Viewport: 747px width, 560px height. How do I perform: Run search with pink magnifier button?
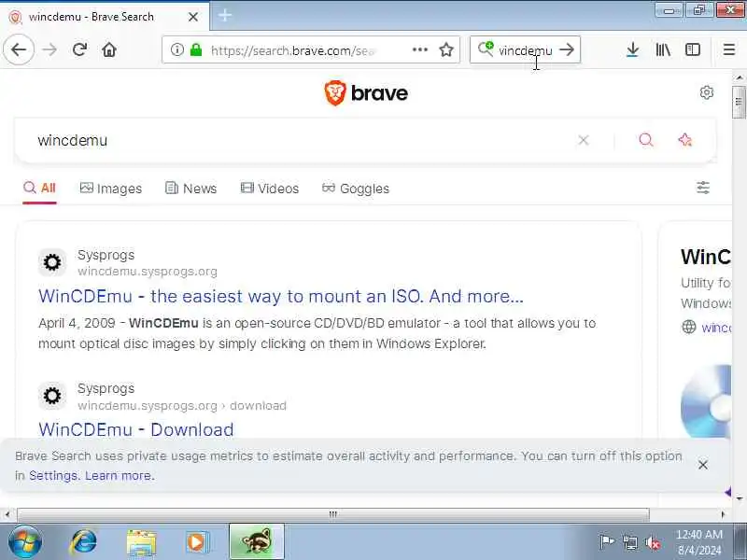646,139
